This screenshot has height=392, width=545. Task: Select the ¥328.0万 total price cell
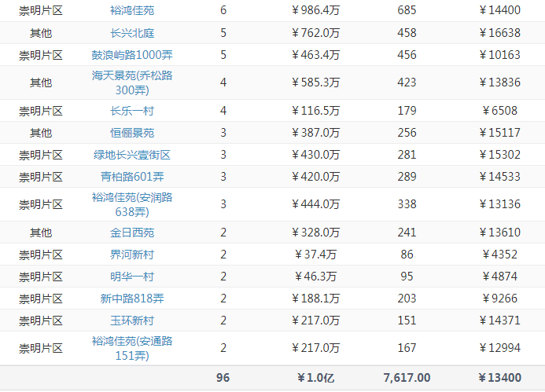coord(315,233)
